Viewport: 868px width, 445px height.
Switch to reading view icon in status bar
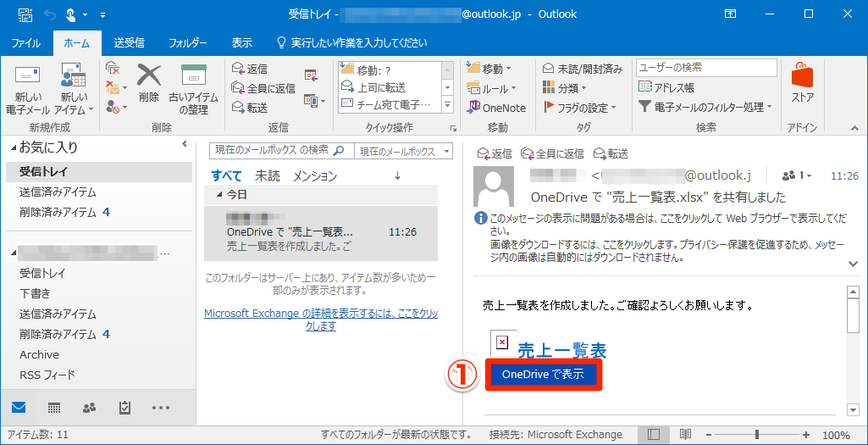click(685, 435)
